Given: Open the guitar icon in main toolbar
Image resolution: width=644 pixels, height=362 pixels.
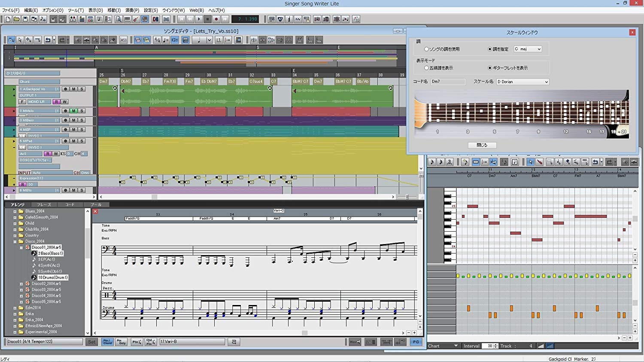Looking at the screenshot, I should pos(136,19).
